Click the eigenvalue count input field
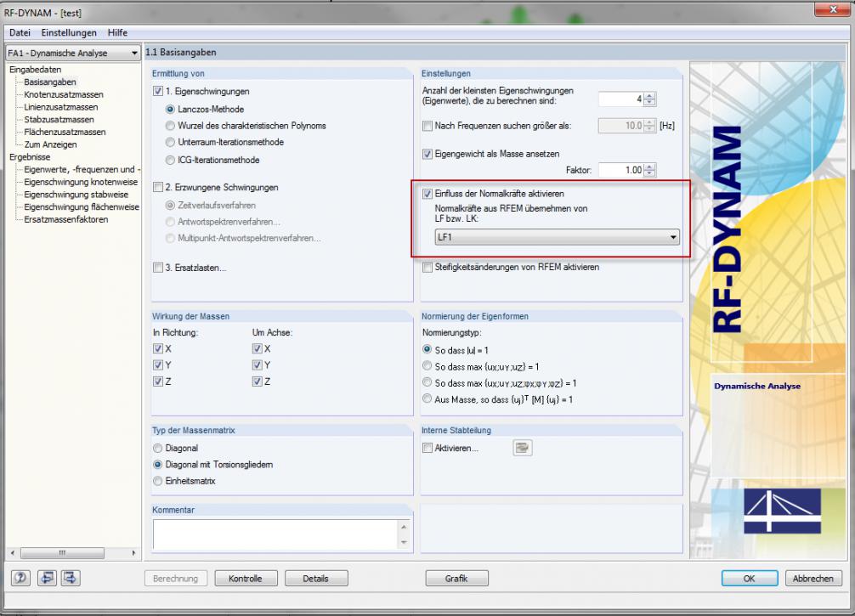This screenshot has width=855, height=616. (621, 99)
